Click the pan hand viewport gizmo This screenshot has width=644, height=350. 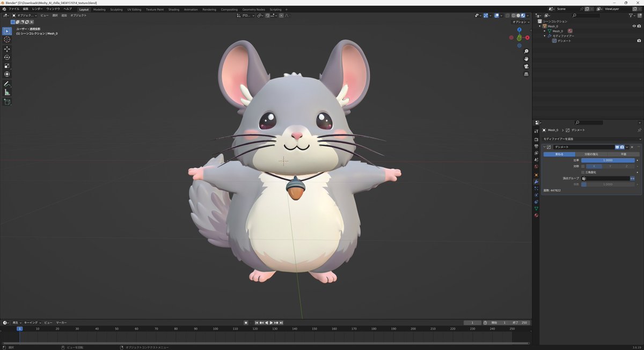[x=526, y=58]
